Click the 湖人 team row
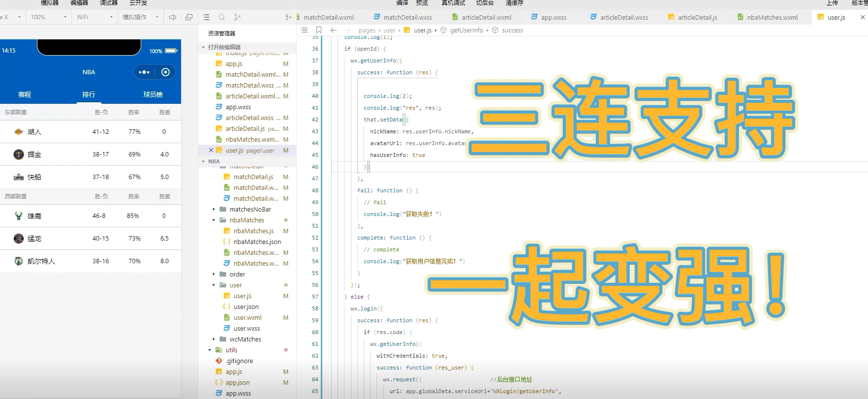 (91, 132)
